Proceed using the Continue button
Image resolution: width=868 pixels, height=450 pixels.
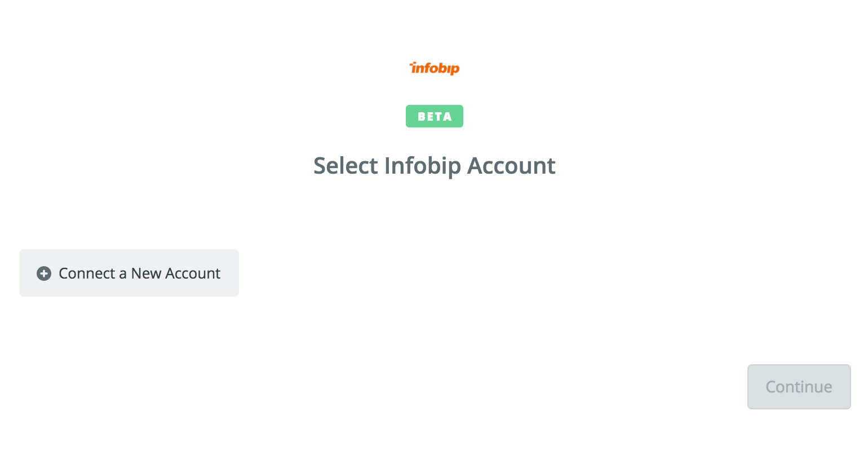(x=799, y=387)
